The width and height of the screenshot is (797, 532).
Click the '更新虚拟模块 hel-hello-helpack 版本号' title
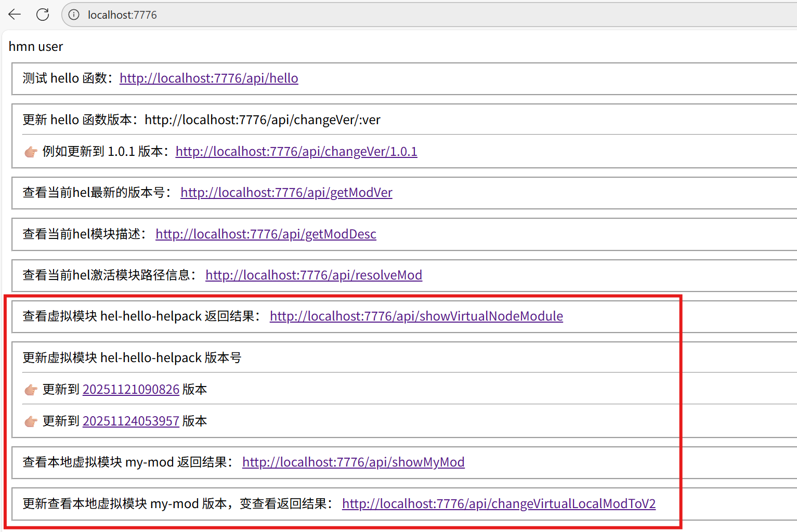132,358
